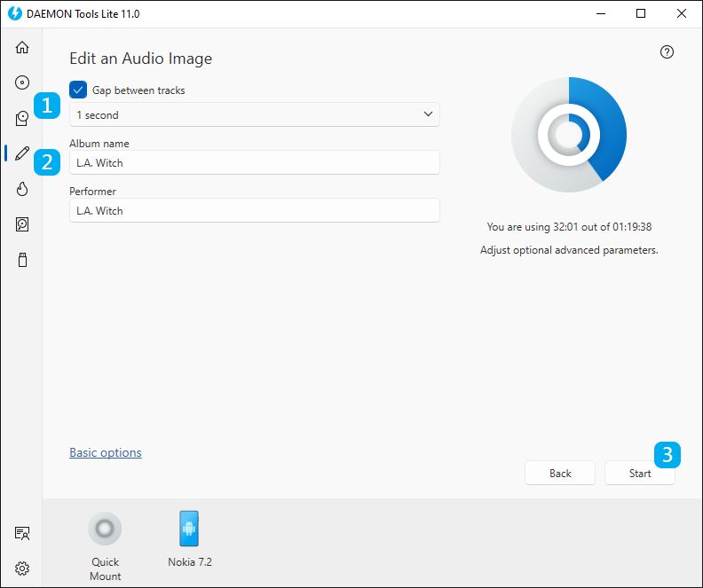The image size is (703, 588).
Task: Open the flame Burn sidebar icon
Action: click(x=22, y=189)
